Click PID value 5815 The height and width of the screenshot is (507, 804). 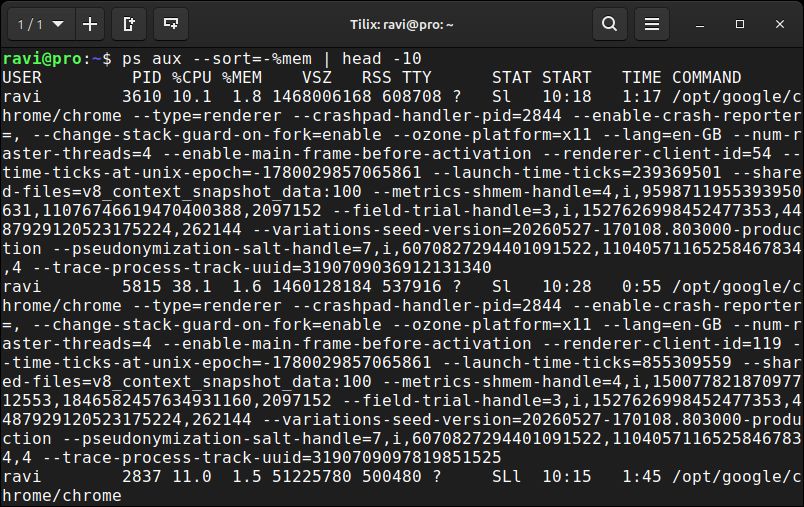pyautogui.click(x=142, y=287)
